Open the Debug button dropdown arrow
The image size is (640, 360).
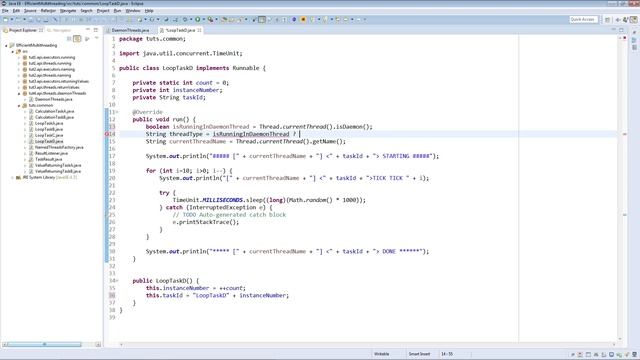[191, 19]
